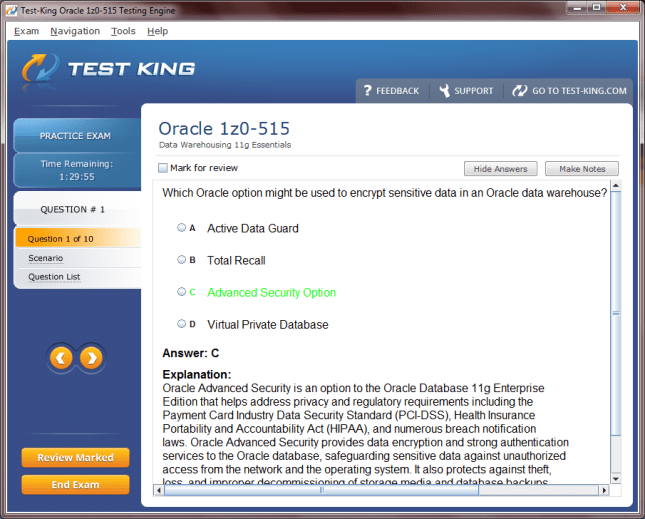The image size is (645, 519).
Task: Click the Answer: C text
Action: (x=191, y=353)
